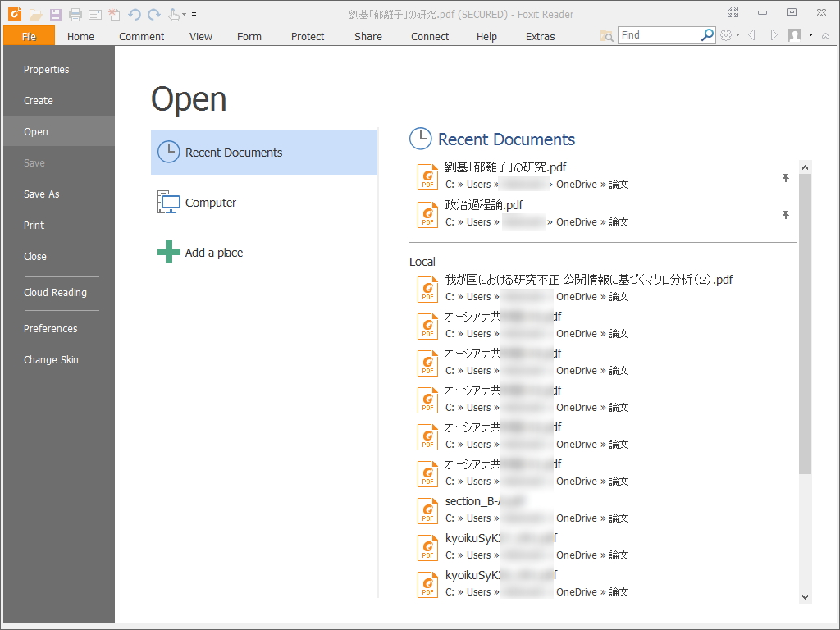
Task: Select Change Skin in the sidebar
Action: tap(59, 359)
